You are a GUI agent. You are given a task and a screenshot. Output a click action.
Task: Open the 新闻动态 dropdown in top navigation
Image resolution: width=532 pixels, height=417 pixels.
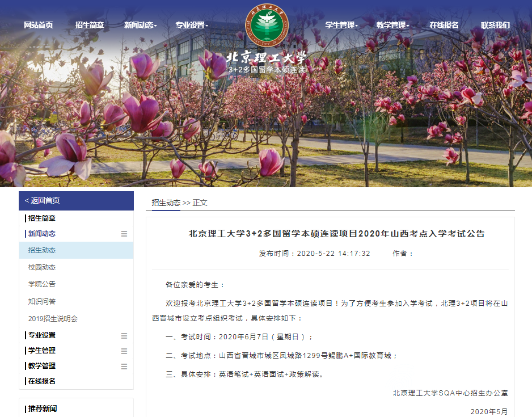coord(141,25)
